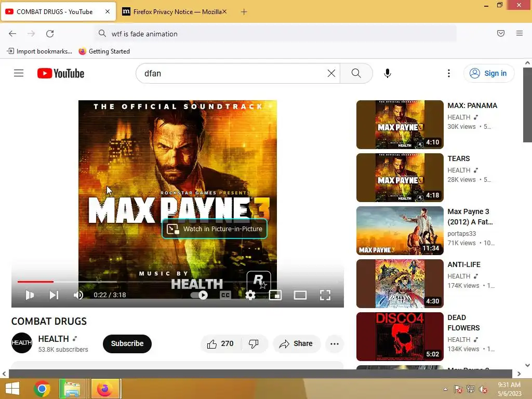Toggle autoplay switch in player
Image resolution: width=532 pixels, height=399 pixels.
(x=199, y=295)
